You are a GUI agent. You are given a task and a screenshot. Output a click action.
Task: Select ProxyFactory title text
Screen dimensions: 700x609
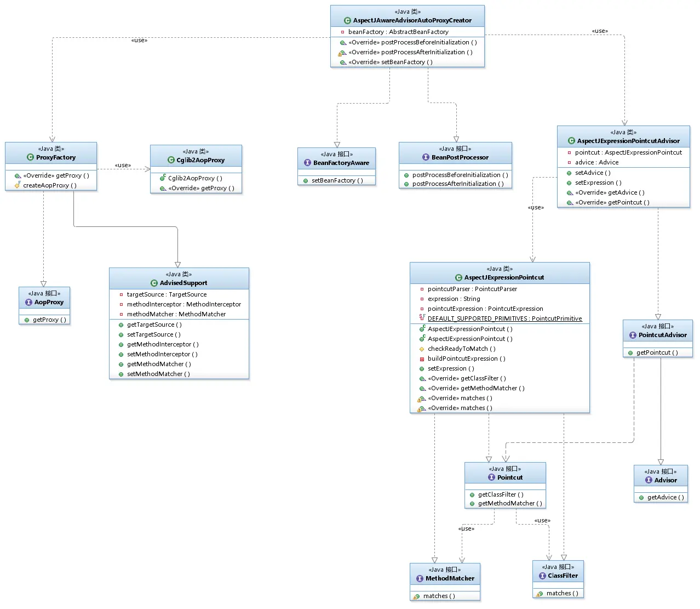click(x=56, y=157)
